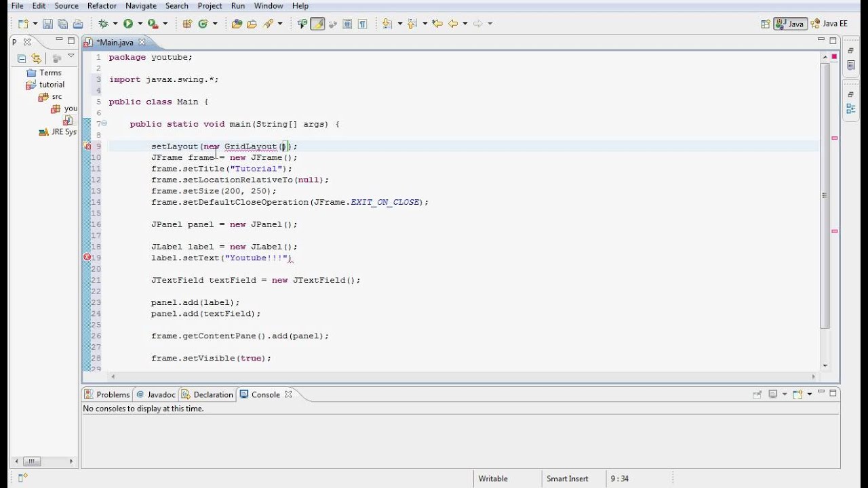Switch to the Declaration tab

click(x=207, y=394)
